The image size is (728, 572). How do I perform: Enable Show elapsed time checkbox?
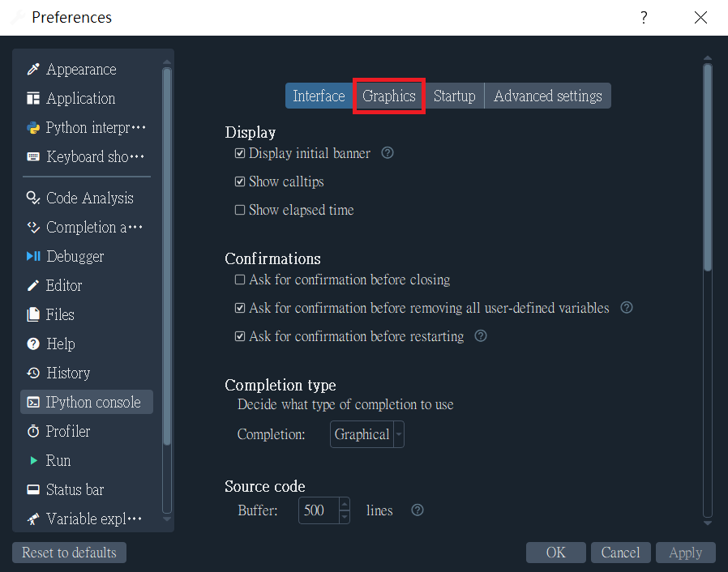click(240, 210)
